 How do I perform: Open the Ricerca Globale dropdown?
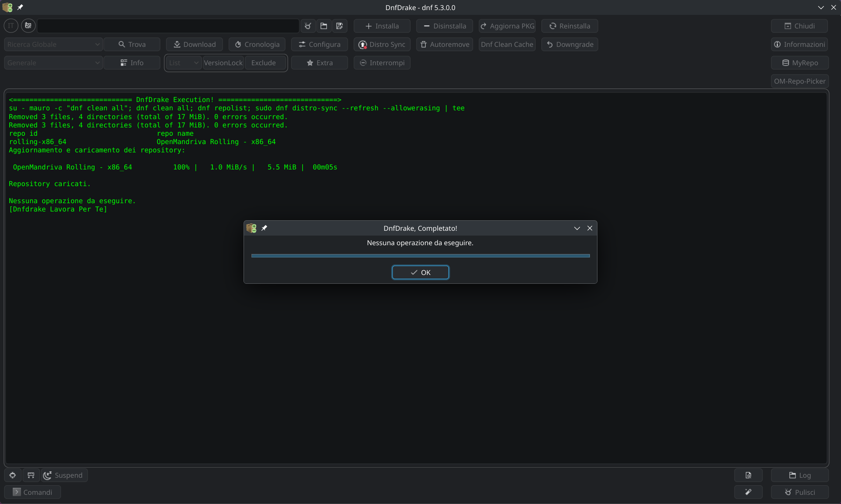point(53,44)
